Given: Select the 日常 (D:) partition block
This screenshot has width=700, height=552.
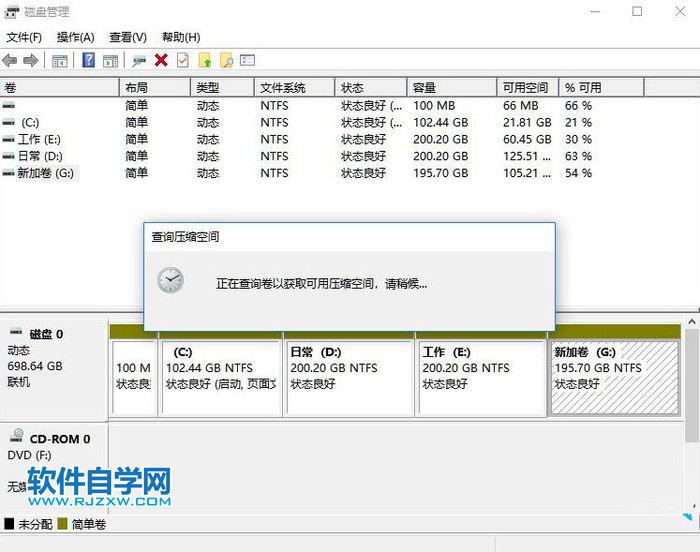Looking at the screenshot, I should [350, 378].
